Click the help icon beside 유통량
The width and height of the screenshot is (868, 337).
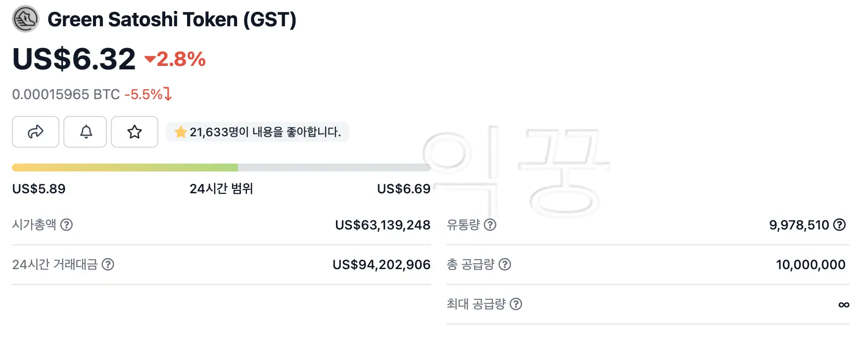click(x=490, y=225)
